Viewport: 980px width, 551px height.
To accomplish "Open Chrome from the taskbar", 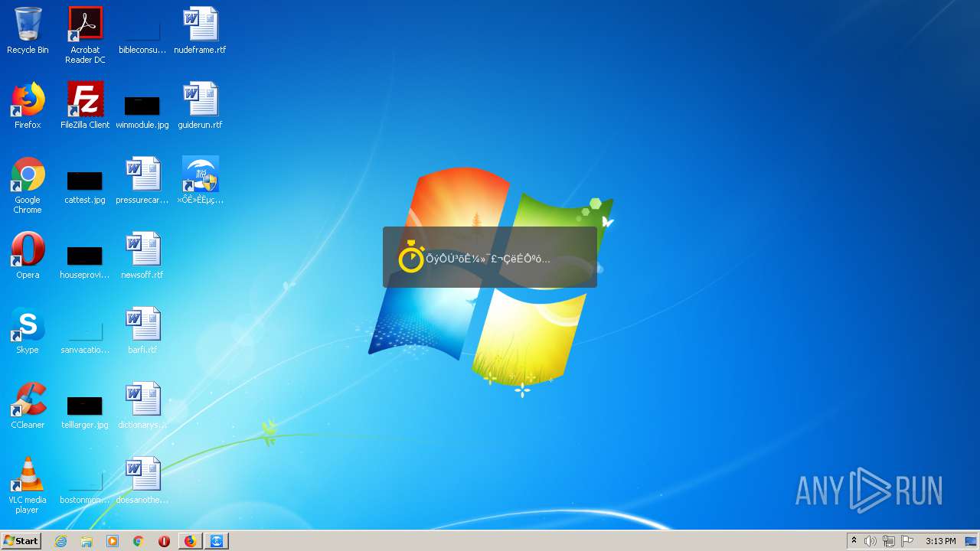I will point(139,541).
